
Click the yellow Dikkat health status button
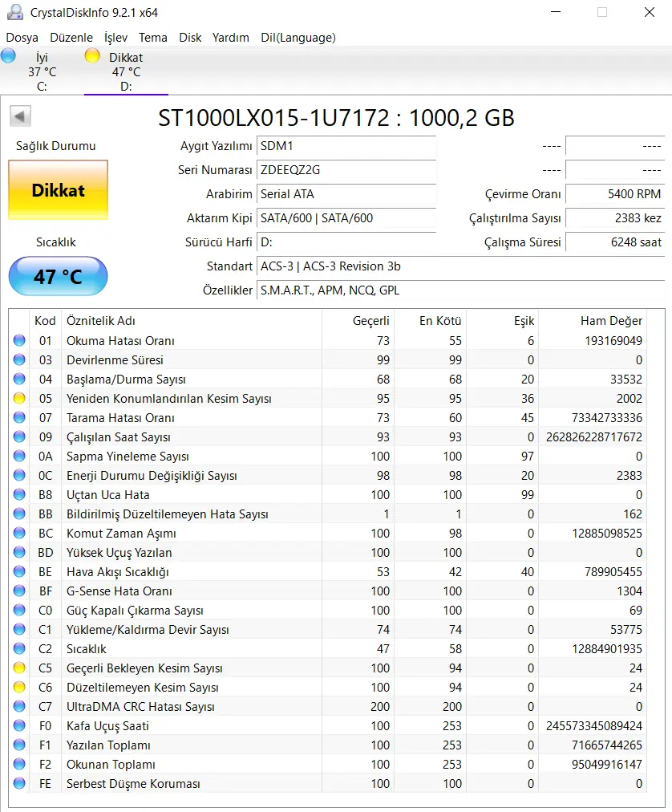[x=58, y=190]
